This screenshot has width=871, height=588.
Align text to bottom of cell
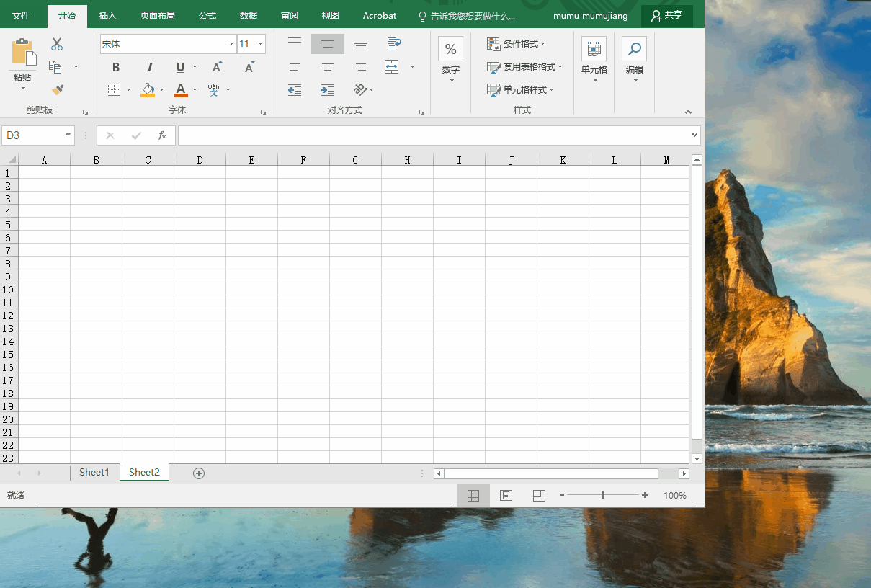pyautogui.click(x=361, y=45)
